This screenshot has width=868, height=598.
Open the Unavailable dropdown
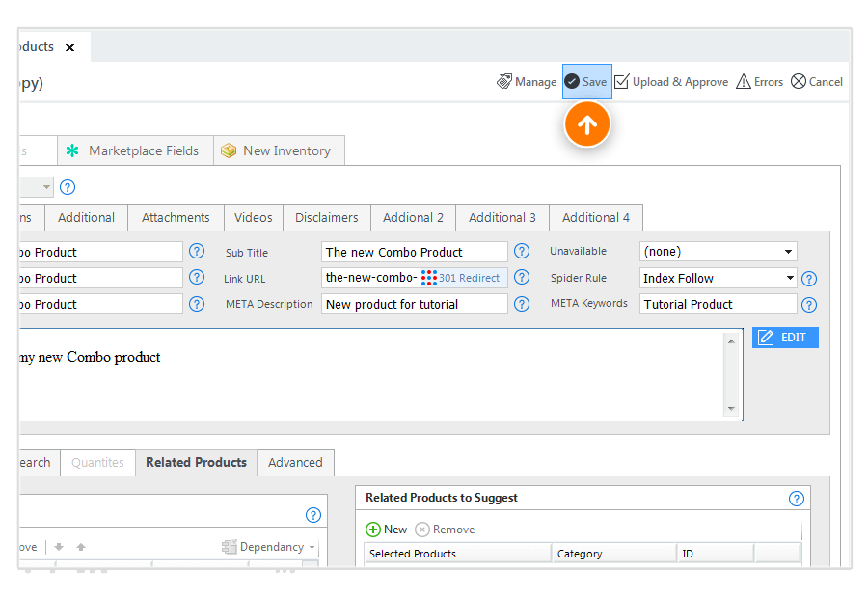click(x=718, y=252)
